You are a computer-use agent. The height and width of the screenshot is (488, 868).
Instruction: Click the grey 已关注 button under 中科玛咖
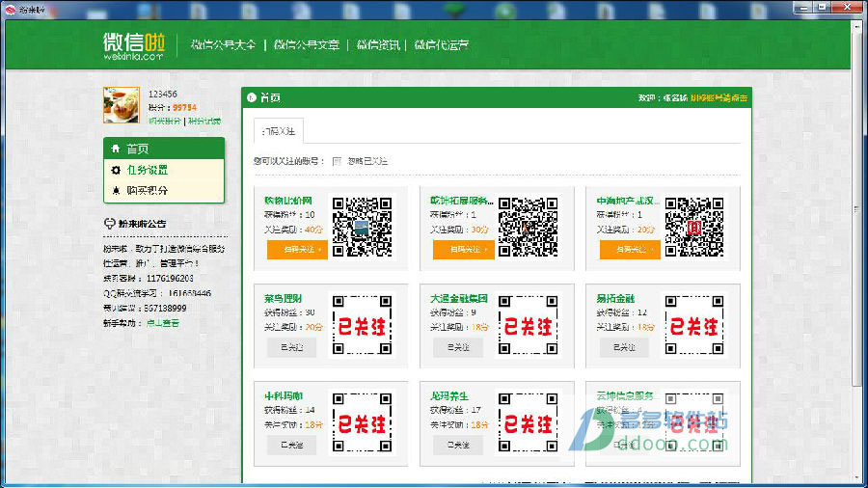[x=291, y=445]
